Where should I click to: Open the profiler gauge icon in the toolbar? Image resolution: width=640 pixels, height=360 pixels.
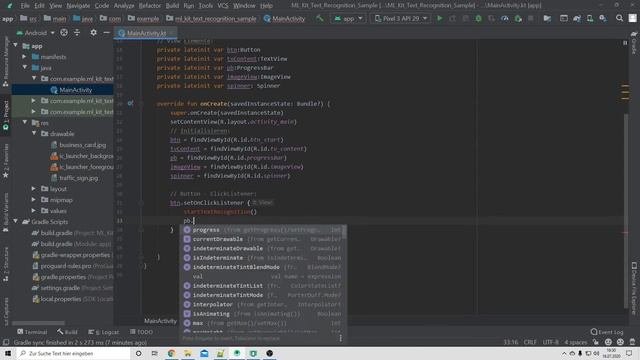tap(504, 18)
